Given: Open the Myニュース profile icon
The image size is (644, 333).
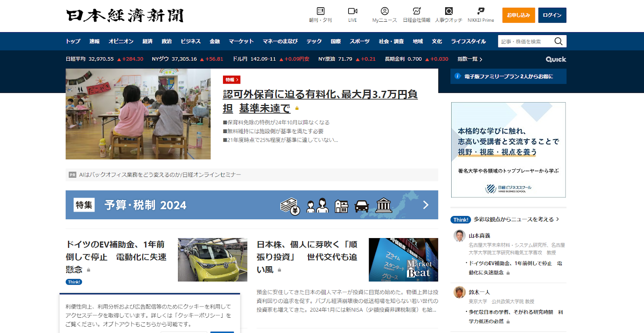Looking at the screenshot, I should [x=385, y=11].
